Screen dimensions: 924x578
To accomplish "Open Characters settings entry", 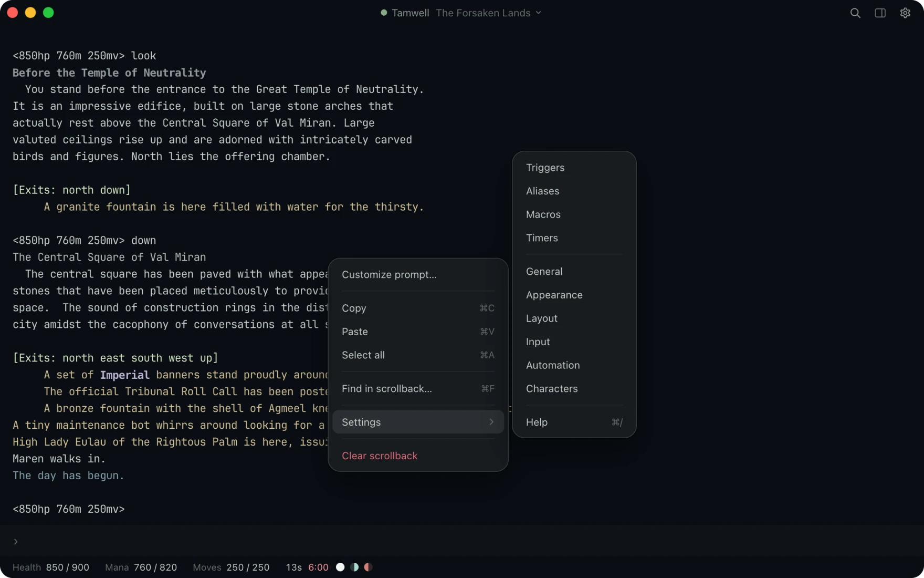I will pos(574,389).
